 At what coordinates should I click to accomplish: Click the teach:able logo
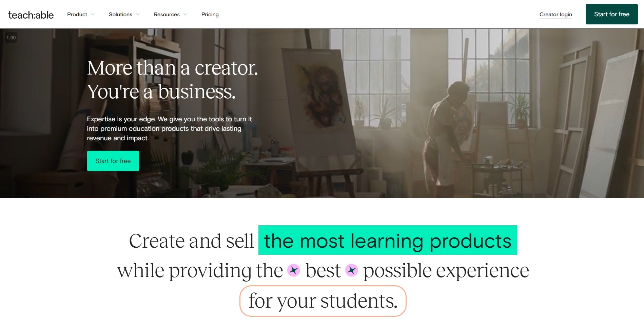[31, 15]
